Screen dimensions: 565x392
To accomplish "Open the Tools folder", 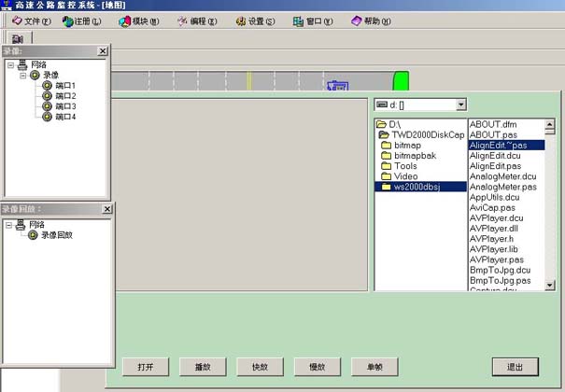I will (405, 166).
